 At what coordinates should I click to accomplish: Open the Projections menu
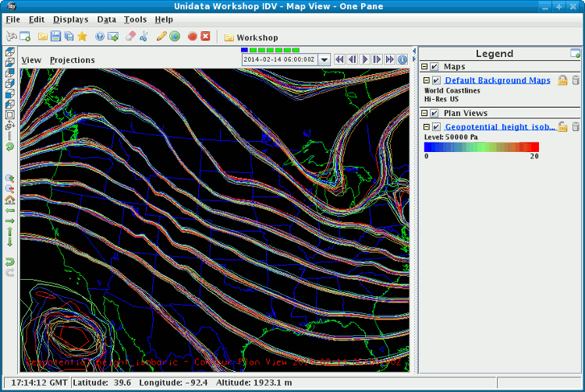click(72, 60)
